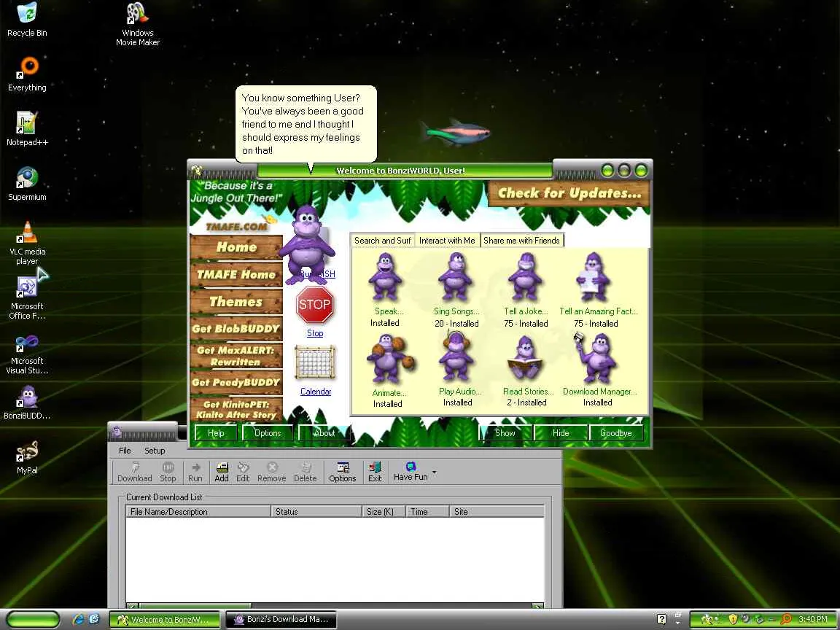Click the orange magnifier tray icon
Screen dimensions: 840x630
(x=786, y=619)
